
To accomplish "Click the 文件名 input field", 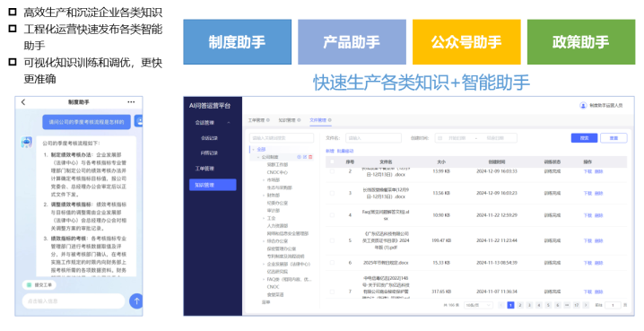I will point(373,138).
